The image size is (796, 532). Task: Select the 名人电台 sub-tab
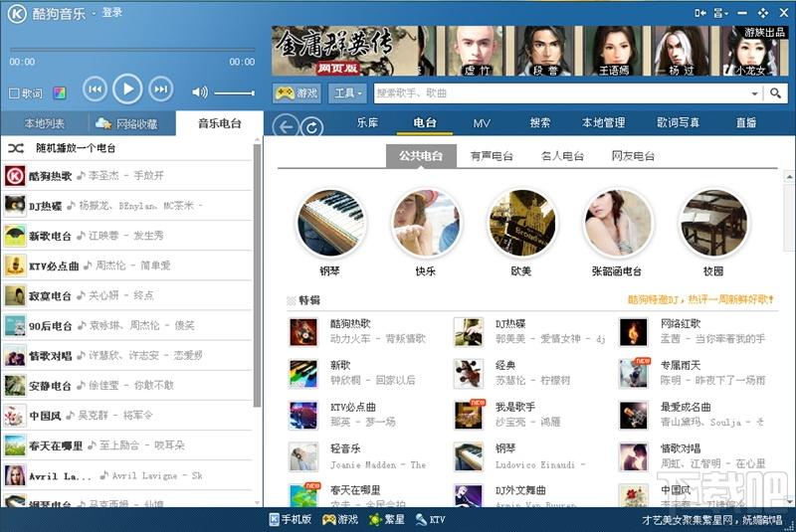(x=562, y=156)
